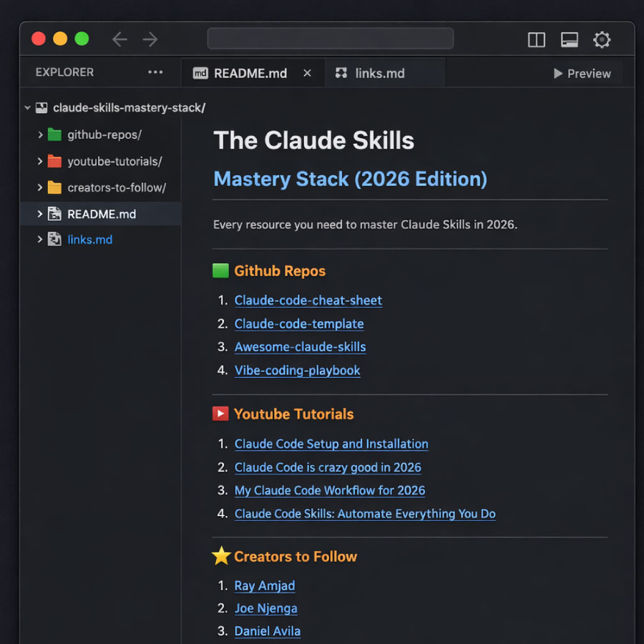Screen dimensions: 644x644
Task: Click 'The Claude Skills' title text
Action: click(x=314, y=140)
